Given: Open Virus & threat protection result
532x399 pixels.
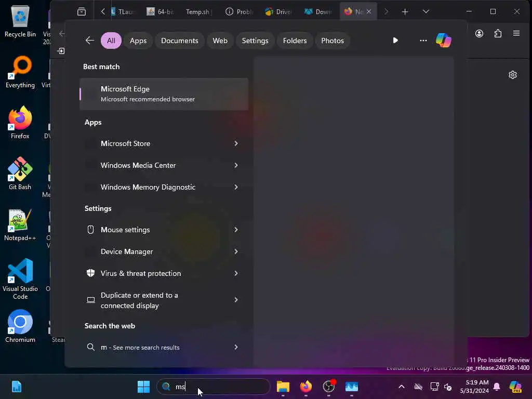Looking at the screenshot, I should click(x=164, y=273).
